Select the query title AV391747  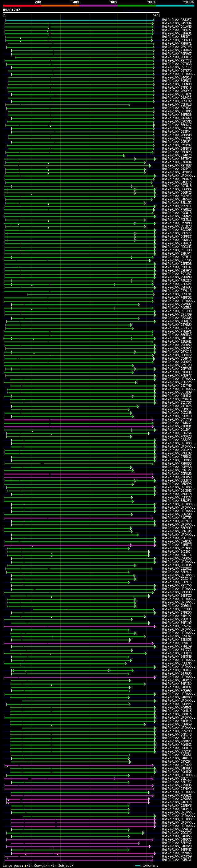(11, 10)
